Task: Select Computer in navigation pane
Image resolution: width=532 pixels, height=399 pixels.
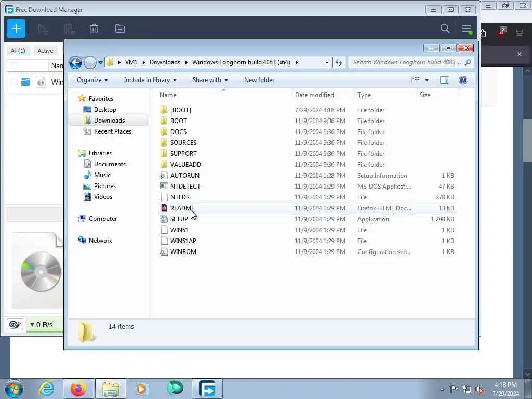Action: click(102, 219)
